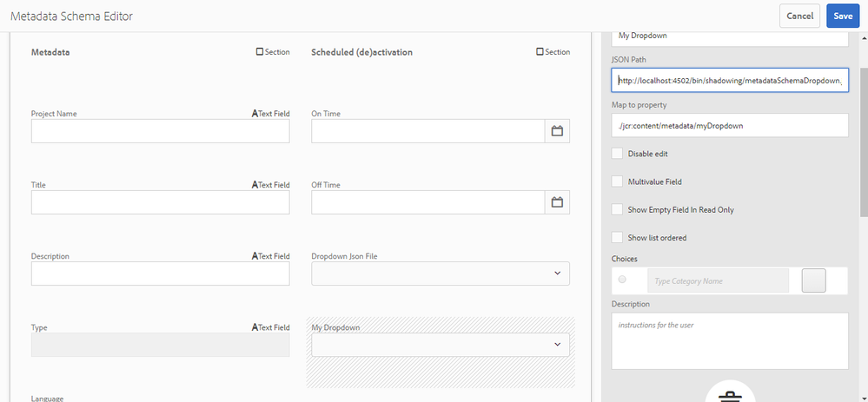
Task: Tick the Show list ordered checkbox
Action: coord(617,237)
